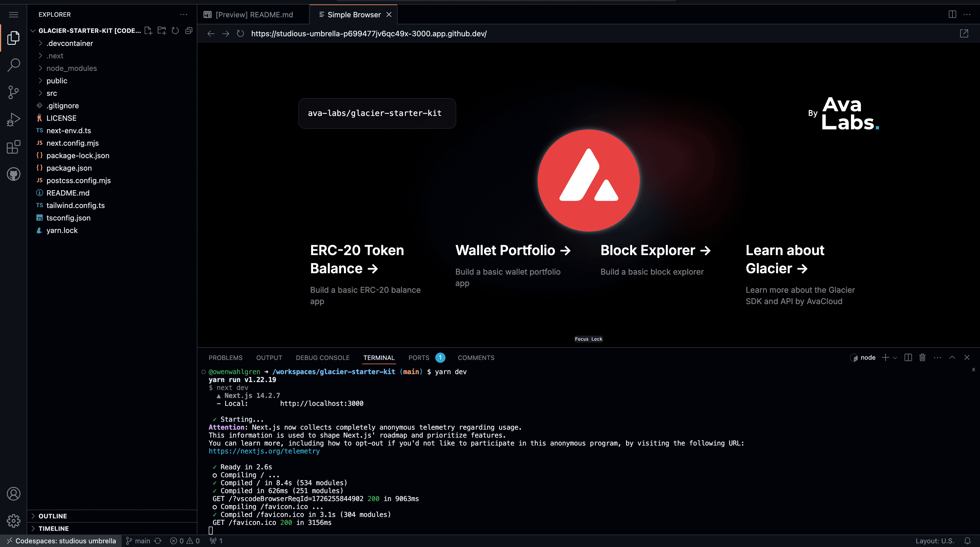The height and width of the screenshot is (547, 980).
Task: Toggle the terminal split layout
Action: tap(908, 357)
